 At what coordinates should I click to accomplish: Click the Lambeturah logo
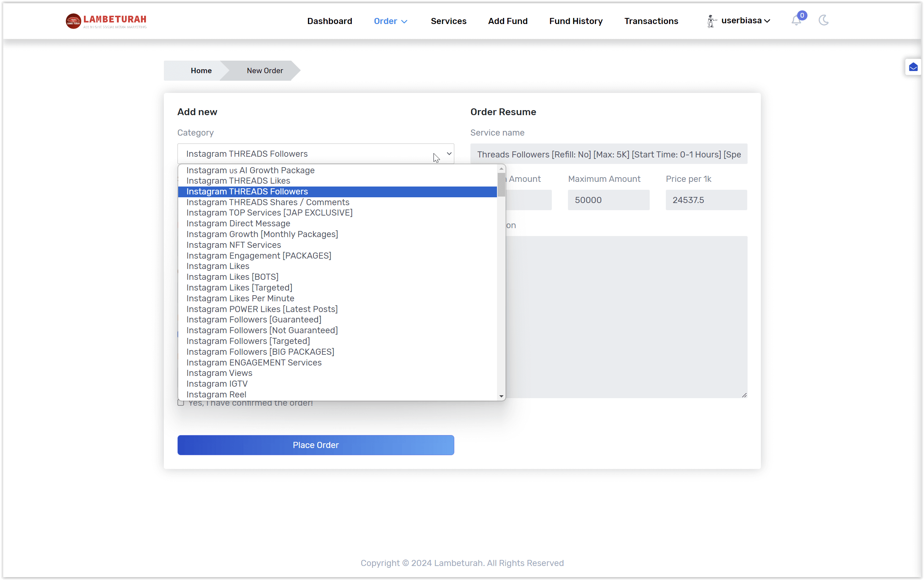point(106,21)
